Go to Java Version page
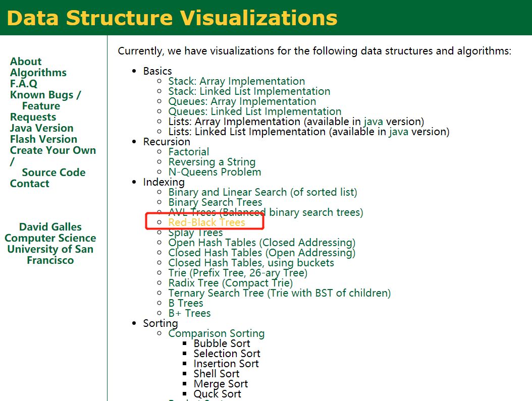Viewport: 532px width, 401px height. click(x=41, y=128)
